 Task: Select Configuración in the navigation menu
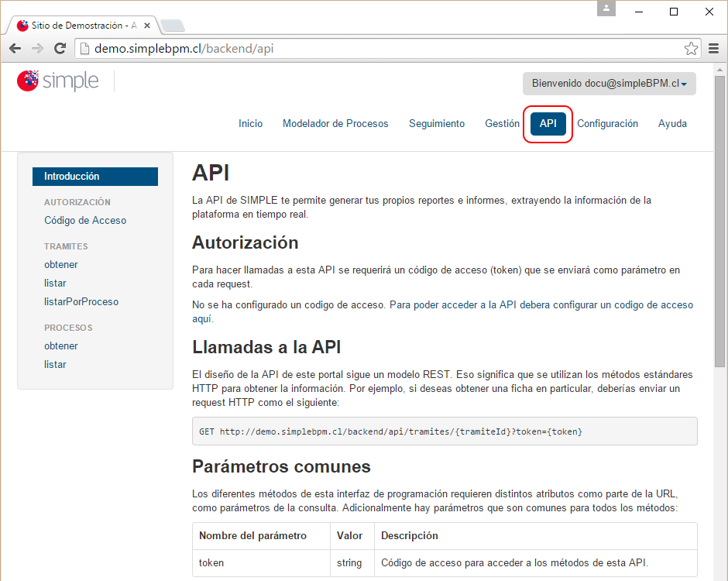pos(608,123)
